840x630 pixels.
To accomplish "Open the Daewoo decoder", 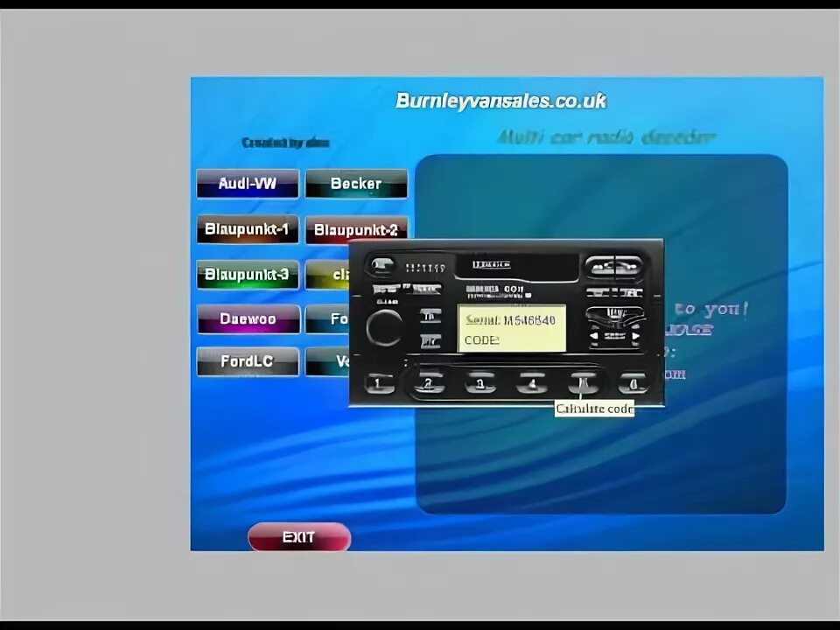I will click(248, 319).
